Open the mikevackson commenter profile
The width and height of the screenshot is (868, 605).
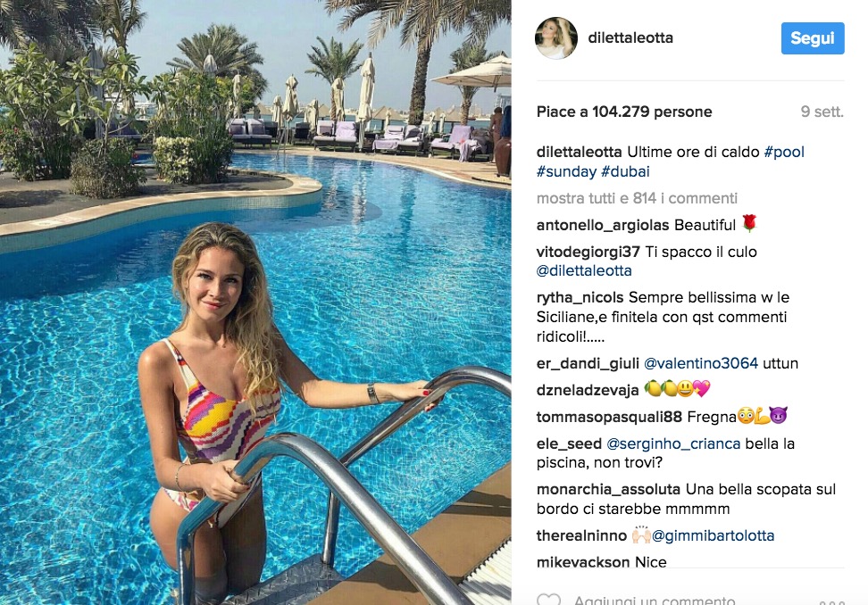(x=583, y=562)
